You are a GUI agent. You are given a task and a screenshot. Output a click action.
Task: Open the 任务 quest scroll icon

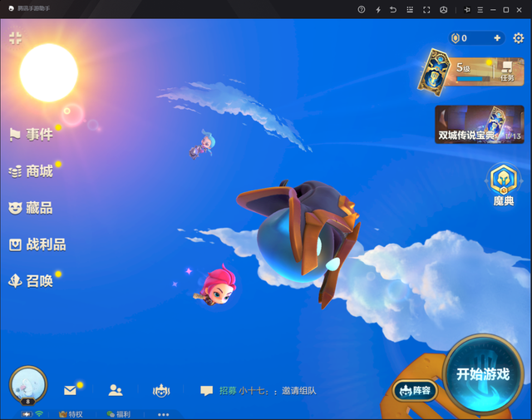coord(507,72)
